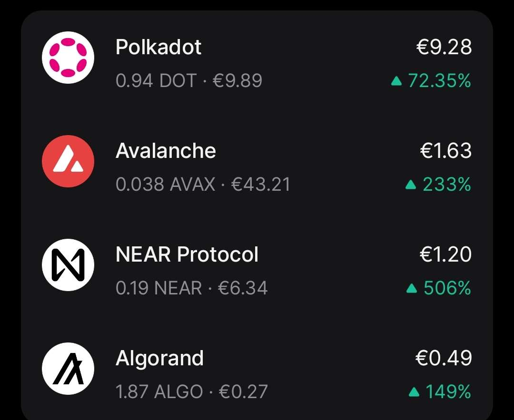This screenshot has height=420, width=514.
Task: Tap Polkadot holding value €9.28
Action: click(444, 47)
